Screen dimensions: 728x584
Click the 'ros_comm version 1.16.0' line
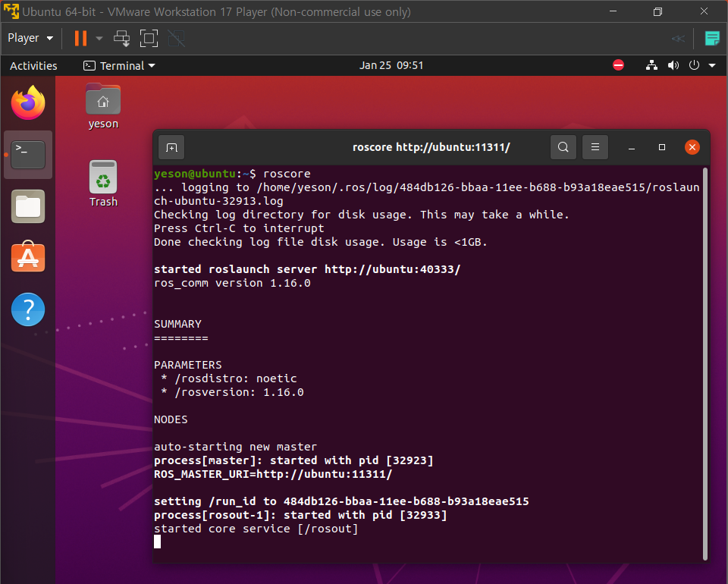(232, 283)
